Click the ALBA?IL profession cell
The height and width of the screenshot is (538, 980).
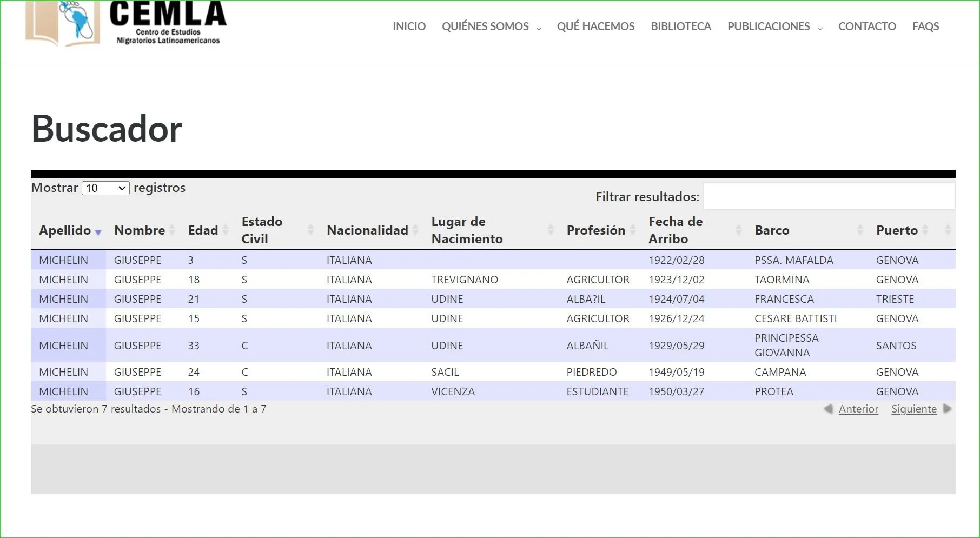click(x=586, y=299)
